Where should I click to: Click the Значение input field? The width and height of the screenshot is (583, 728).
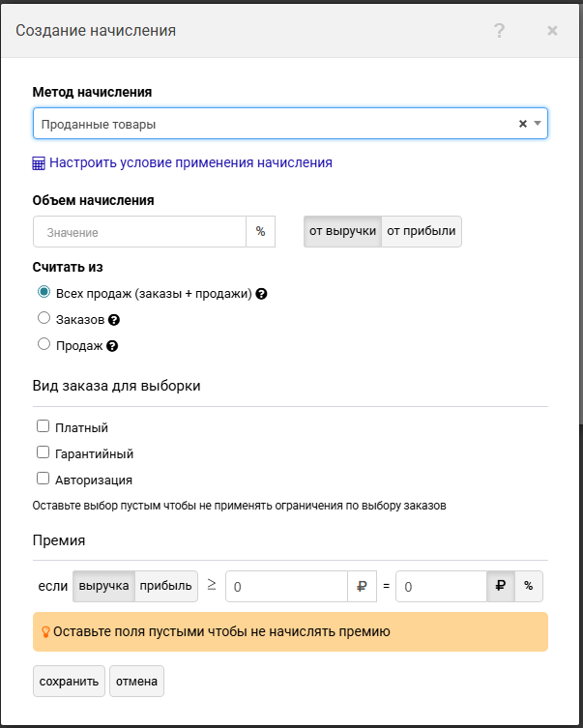[x=139, y=232]
